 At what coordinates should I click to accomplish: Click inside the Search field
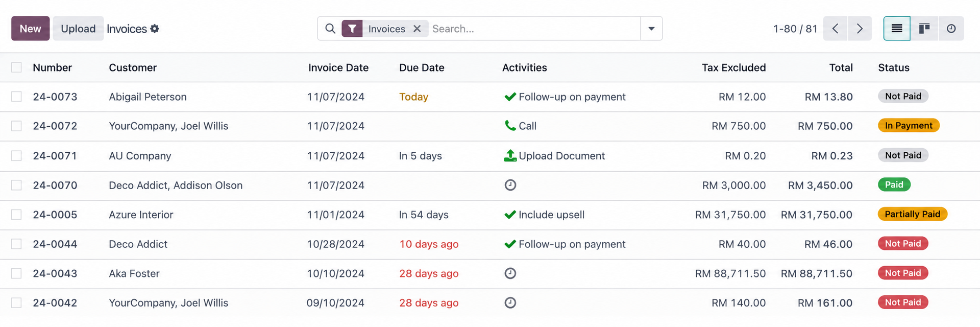(531, 29)
